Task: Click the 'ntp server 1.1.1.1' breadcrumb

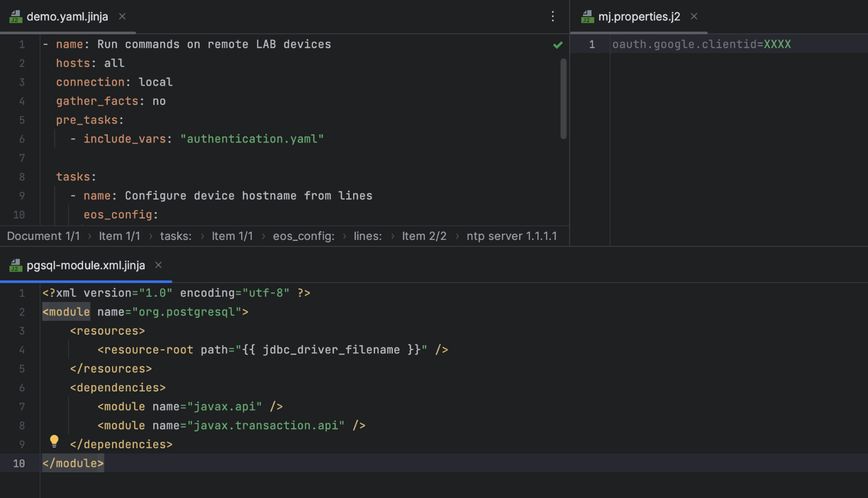Action: click(x=511, y=236)
